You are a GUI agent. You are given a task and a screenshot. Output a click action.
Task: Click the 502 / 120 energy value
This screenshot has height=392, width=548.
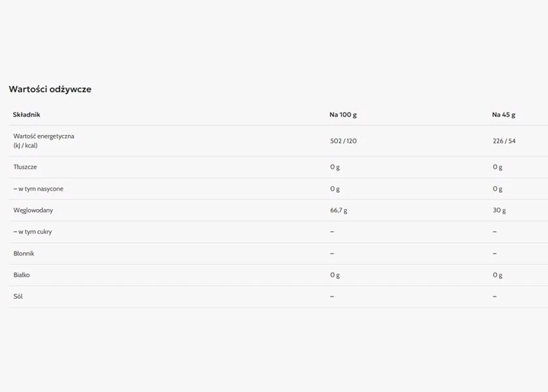(344, 141)
